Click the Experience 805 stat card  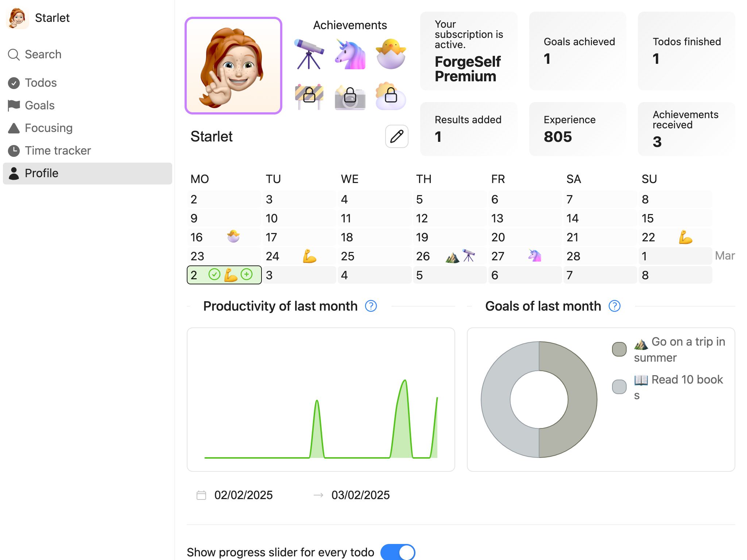click(x=578, y=129)
